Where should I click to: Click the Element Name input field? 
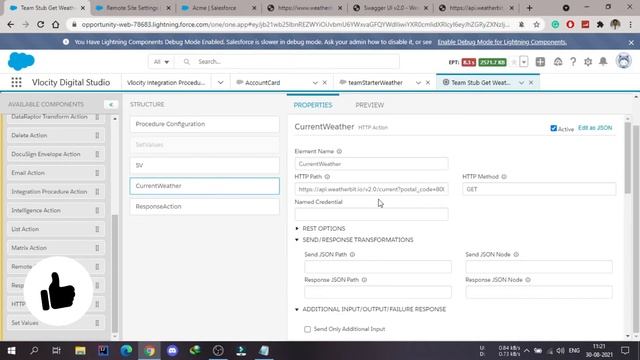click(371, 164)
